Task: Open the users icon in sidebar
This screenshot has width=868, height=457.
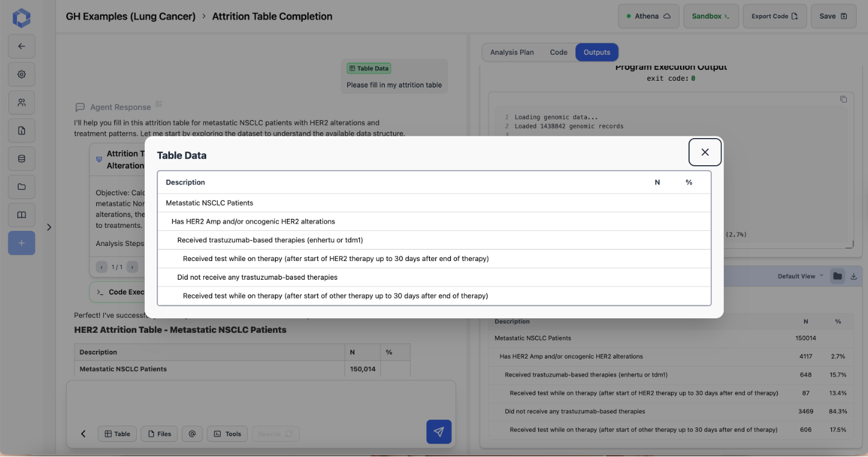Action: pyautogui.click(x=22, y=102)
